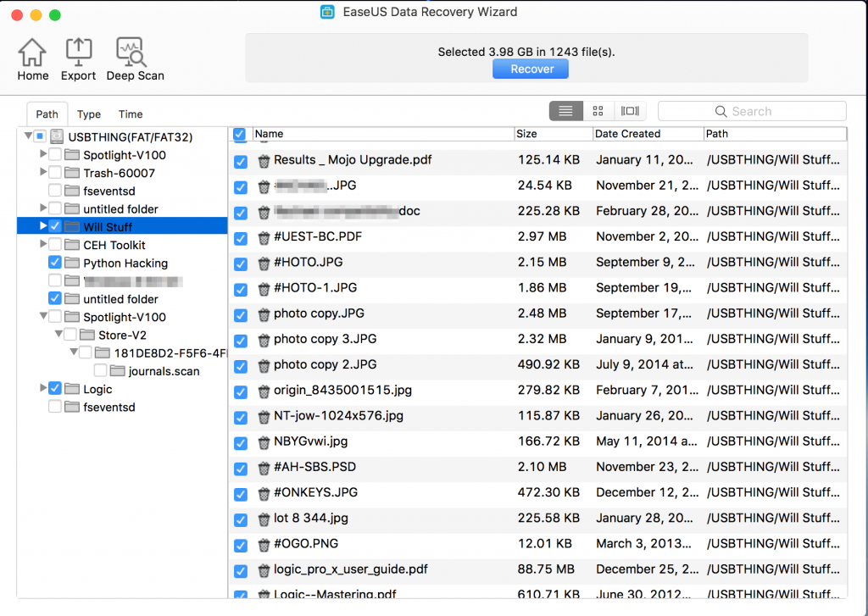Screen dimensions: 868x616
Task: Deselect the photo copy.JPG file checkbox
Action: click(x=240, y=315)
